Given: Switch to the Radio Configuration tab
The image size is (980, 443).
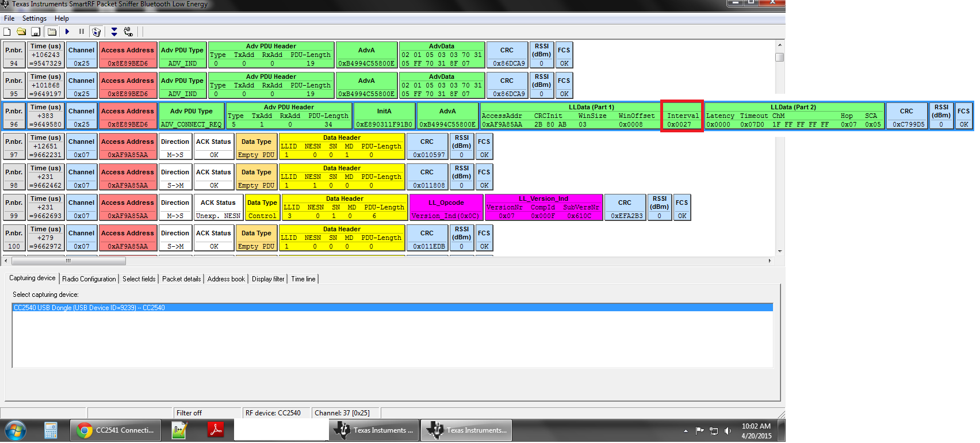Looking at the screenshot, I should pos(89,279).
